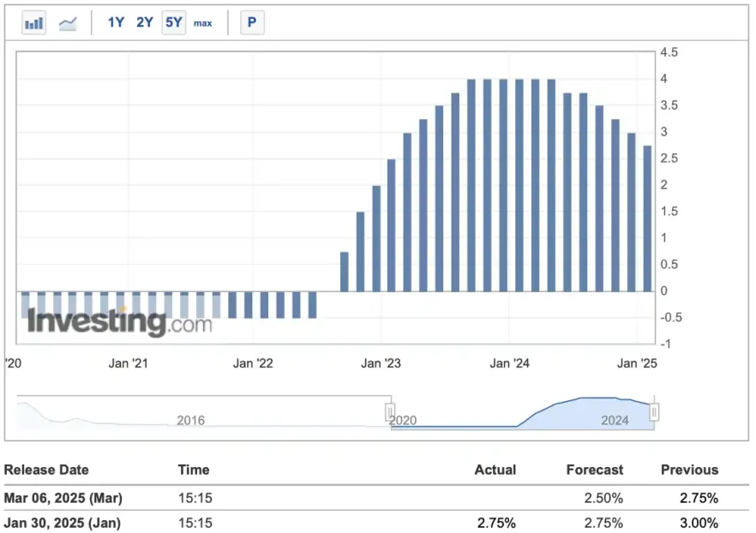Click the Investing.com watermark logo
This screenshot has width=756, height=533.
point(119,322)
